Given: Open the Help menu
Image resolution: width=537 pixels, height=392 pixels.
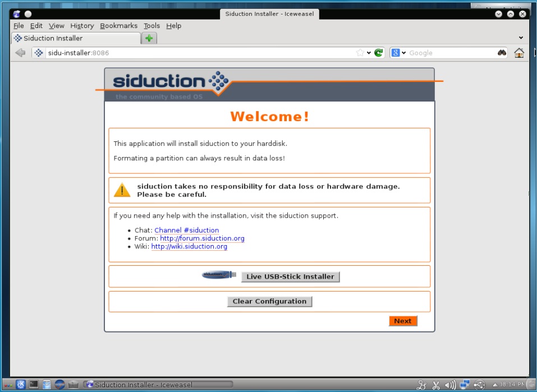Looking at the screenshot, I should 173,26.
